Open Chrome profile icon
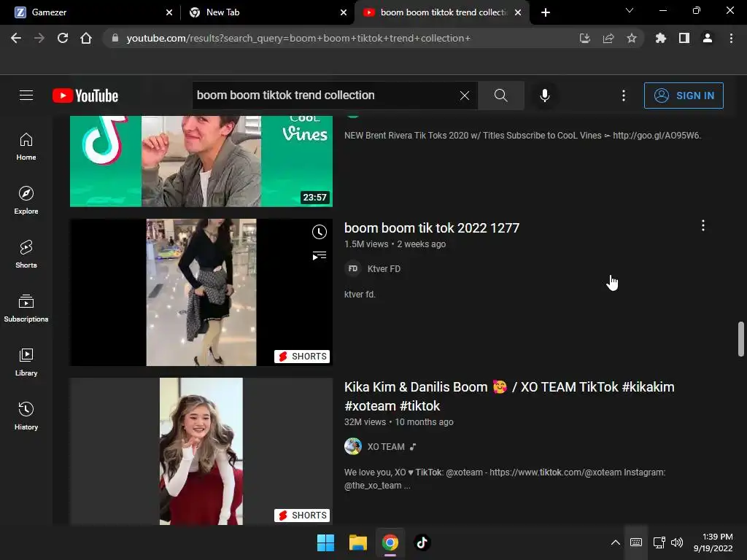747x560 pixels. coord(708,38)
